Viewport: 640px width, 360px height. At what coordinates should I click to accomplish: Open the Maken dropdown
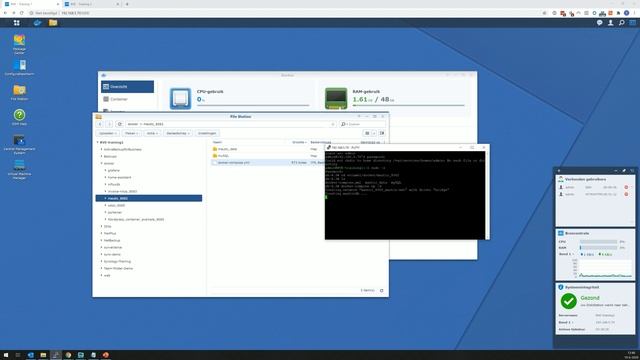pos(131,133)
